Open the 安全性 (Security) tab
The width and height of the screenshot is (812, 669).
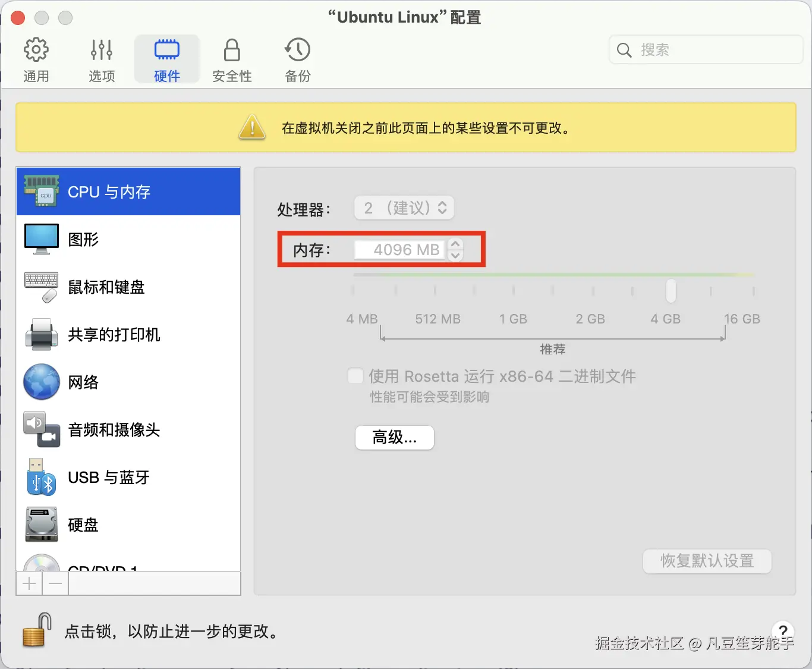click(x=232, y=59)
